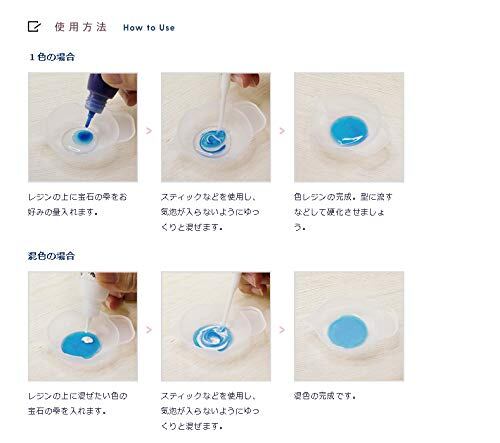Screen dimensions: 500x443
Task: Open the photo of stirring blue swirl with stick
Action: click(x=216, y=127)
